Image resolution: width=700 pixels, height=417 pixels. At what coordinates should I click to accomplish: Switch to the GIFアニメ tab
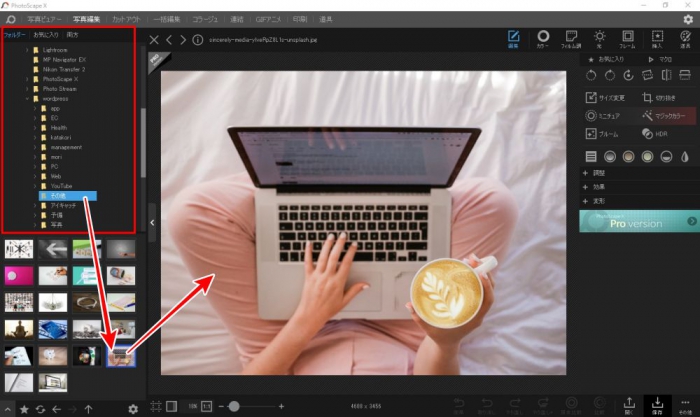coord(268,19)
